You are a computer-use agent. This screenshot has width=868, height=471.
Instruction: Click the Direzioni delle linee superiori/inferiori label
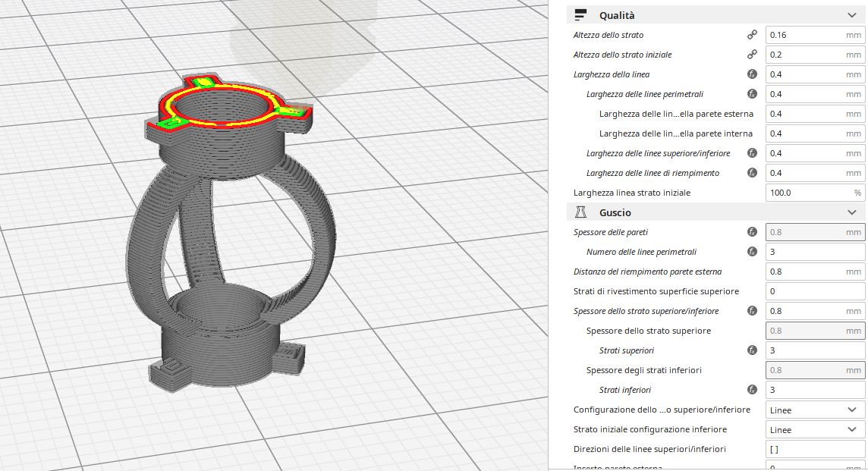point(649,450)
